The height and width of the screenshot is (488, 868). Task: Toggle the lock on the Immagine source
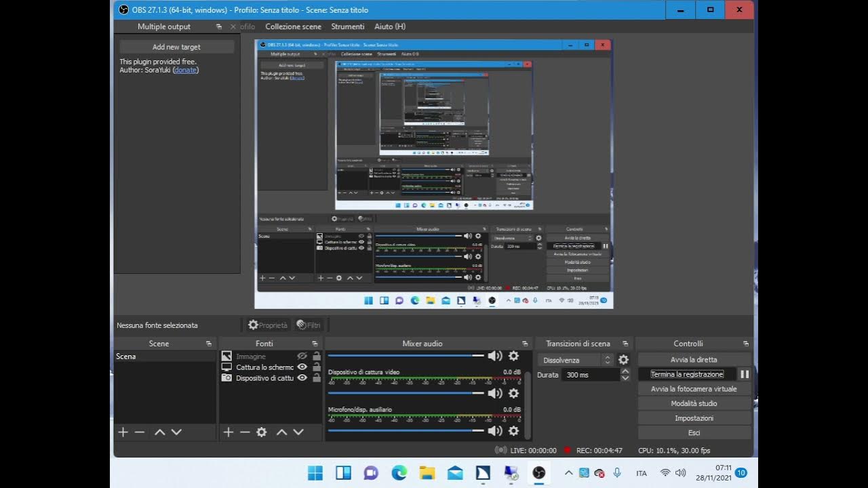(317, 356)
